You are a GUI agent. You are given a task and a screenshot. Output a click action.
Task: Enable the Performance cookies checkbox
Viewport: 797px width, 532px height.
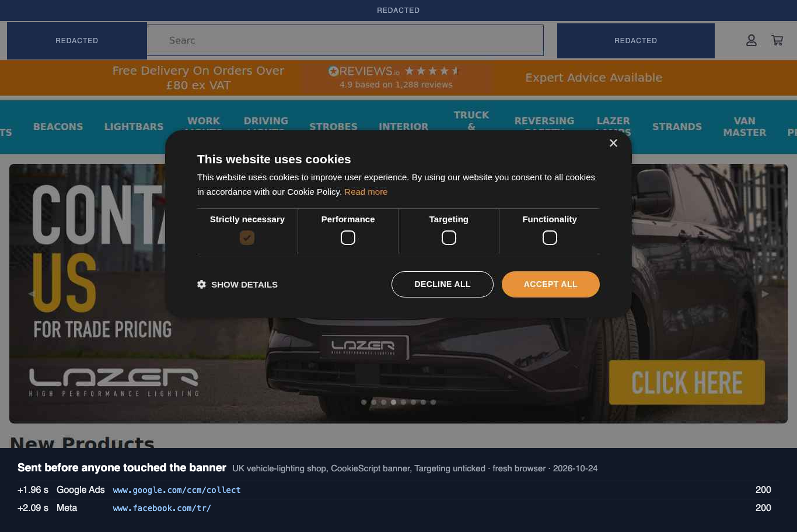point(348,237)
